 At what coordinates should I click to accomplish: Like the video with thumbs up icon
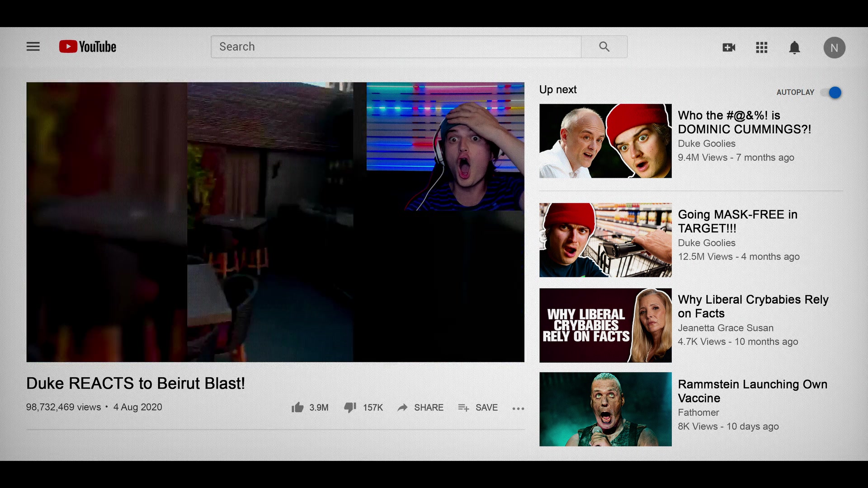(297, 408)
